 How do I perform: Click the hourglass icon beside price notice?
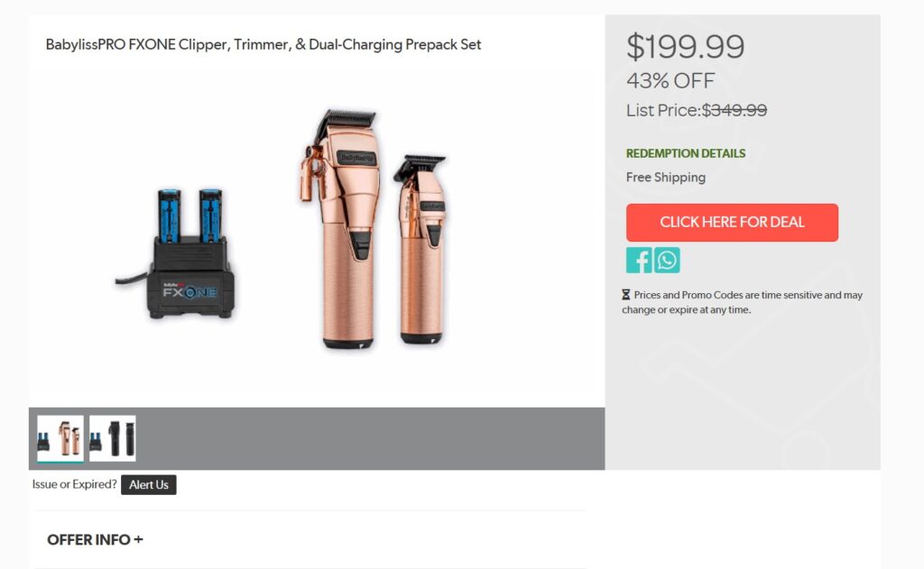(626, 295)
